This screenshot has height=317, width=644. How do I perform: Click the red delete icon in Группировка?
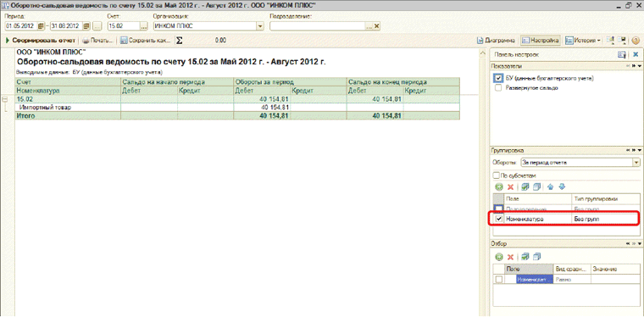[x=510, y=186]
